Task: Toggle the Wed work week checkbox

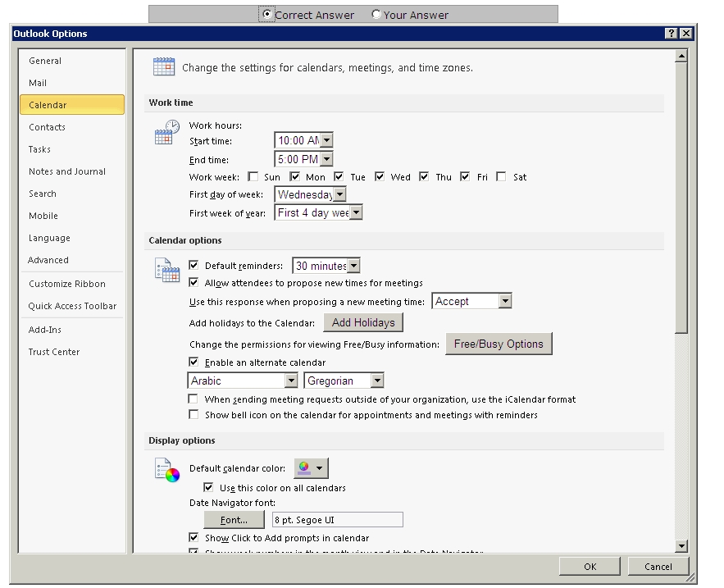Action: coord(380,176)
